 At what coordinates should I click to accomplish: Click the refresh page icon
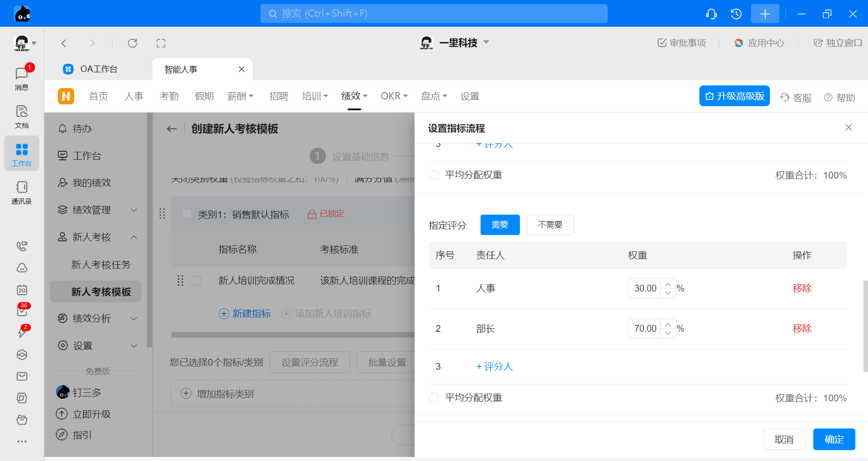click(132, 43)
